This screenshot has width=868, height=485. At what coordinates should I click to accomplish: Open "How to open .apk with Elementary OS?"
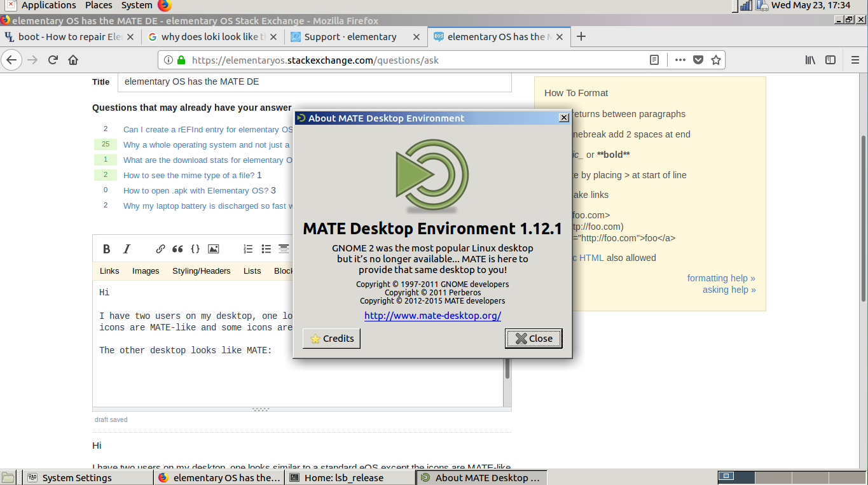196,190
